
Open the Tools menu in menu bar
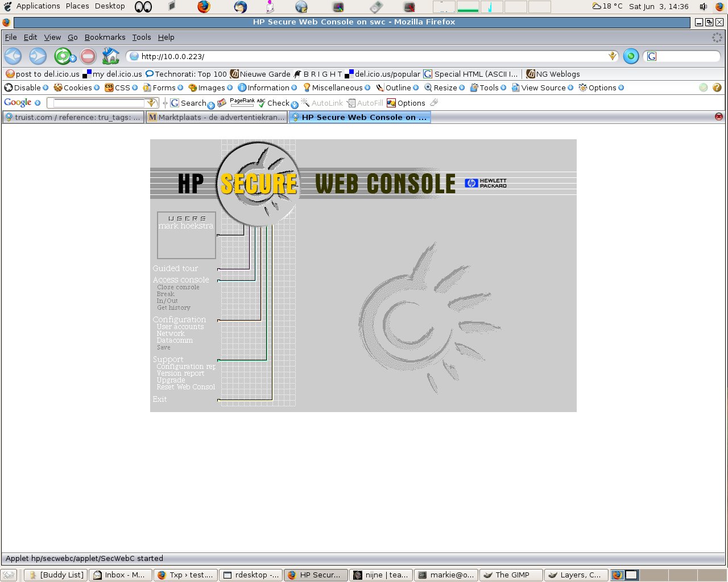142,37
